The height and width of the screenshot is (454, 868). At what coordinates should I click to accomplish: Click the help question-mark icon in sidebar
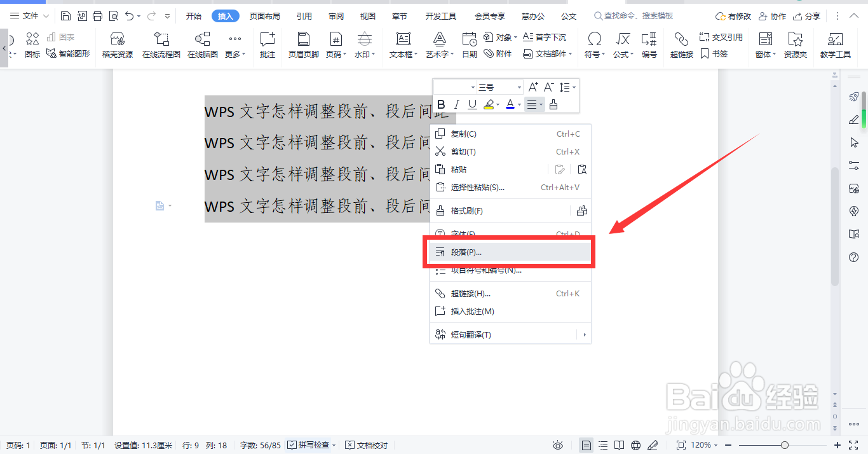(854, 257)
